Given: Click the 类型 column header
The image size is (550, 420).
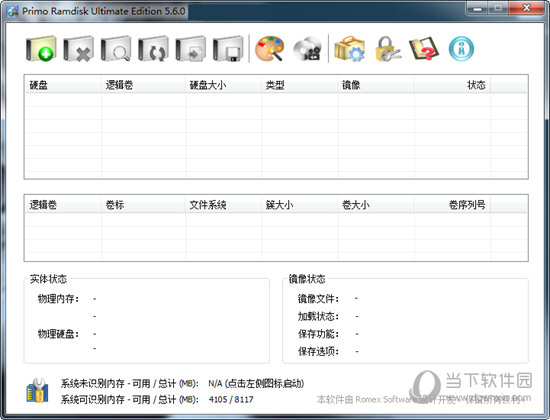Looking at the screenshot, I should coord(300,85).
